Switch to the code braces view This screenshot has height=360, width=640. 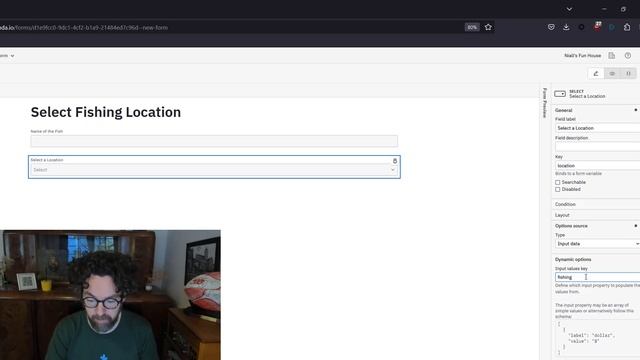pyautogui.click(x=628, y=73)
